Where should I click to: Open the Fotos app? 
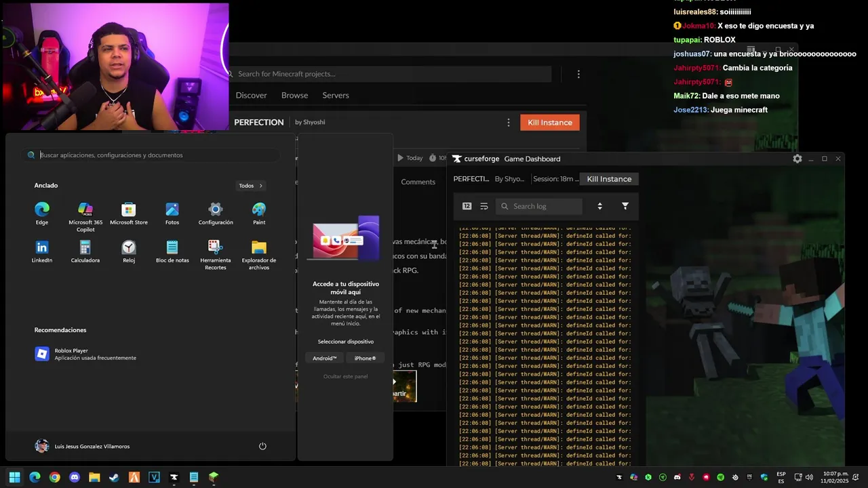172,213
